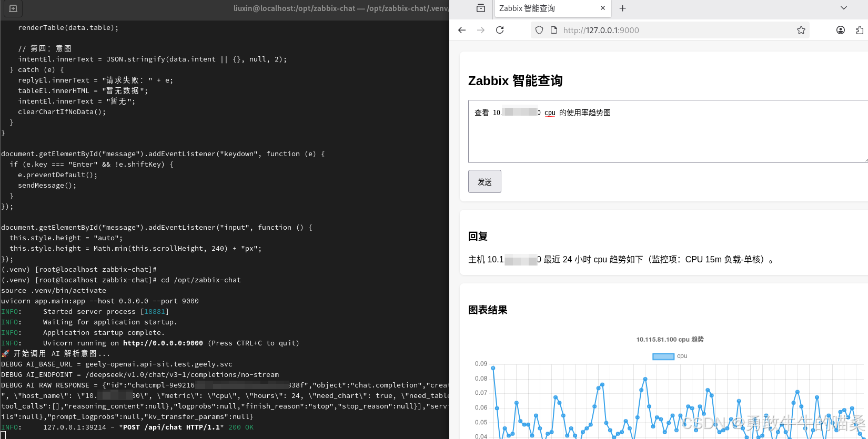
Task: Toggle the cpu legend swatch in chart
Action: 663,356
